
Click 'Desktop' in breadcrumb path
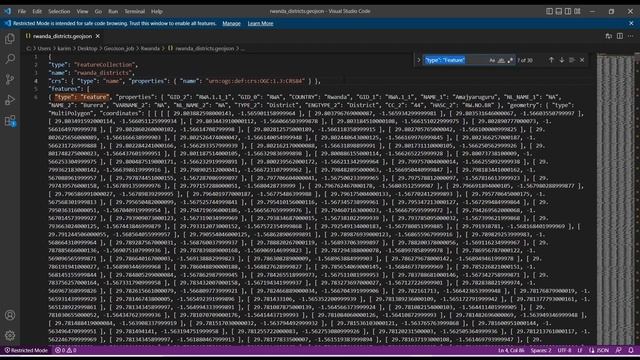(87, 48)
